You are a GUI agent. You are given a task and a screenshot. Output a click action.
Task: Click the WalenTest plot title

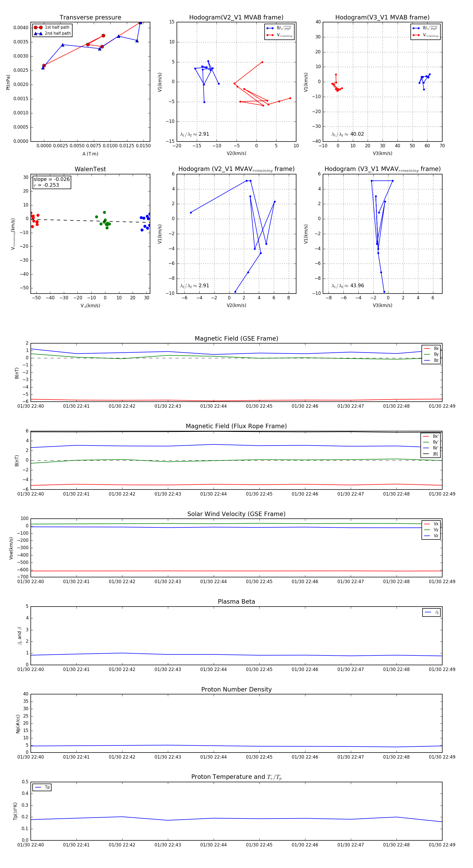point(90,169)
